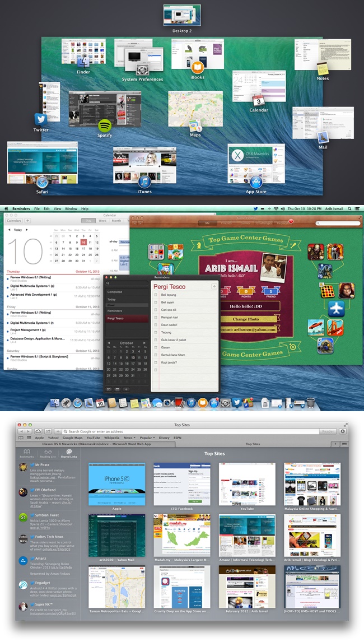
Task: Open the Mudah.my Top Sites thumbnail
Action: click(x=182, y=536)
